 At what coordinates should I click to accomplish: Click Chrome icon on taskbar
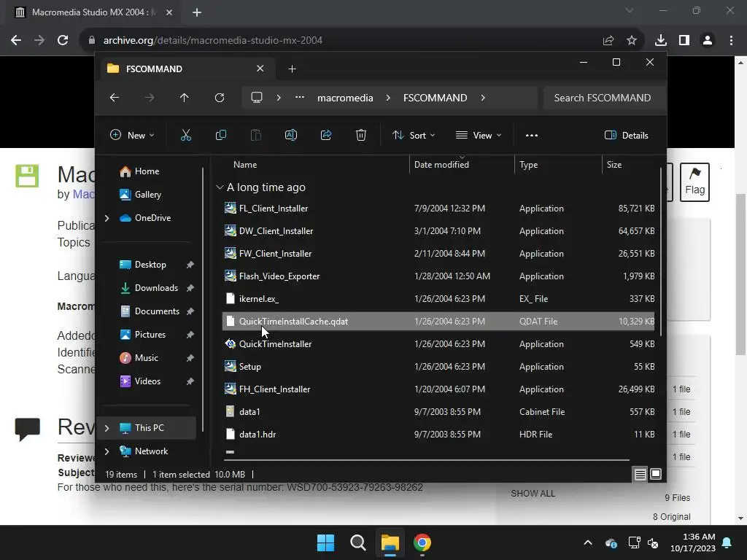pyautogui.click(x=422, y=542)
